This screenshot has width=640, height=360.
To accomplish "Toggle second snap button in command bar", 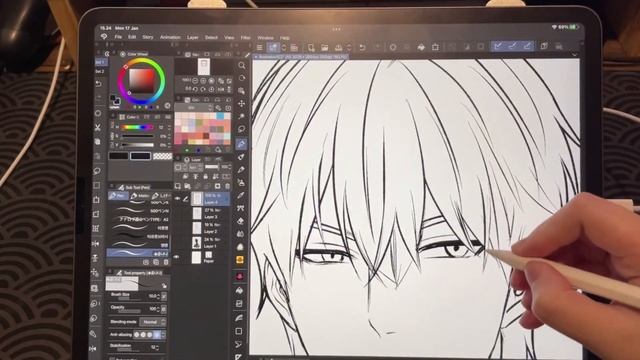I will (513, 46).
